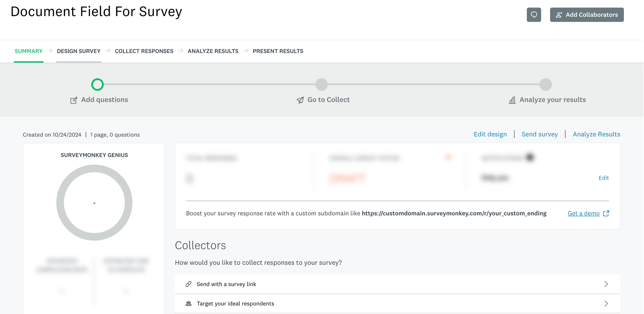Click the people icon for Target ideal respondents
This screenshot has width=644, height=314.
pos(188,303)
